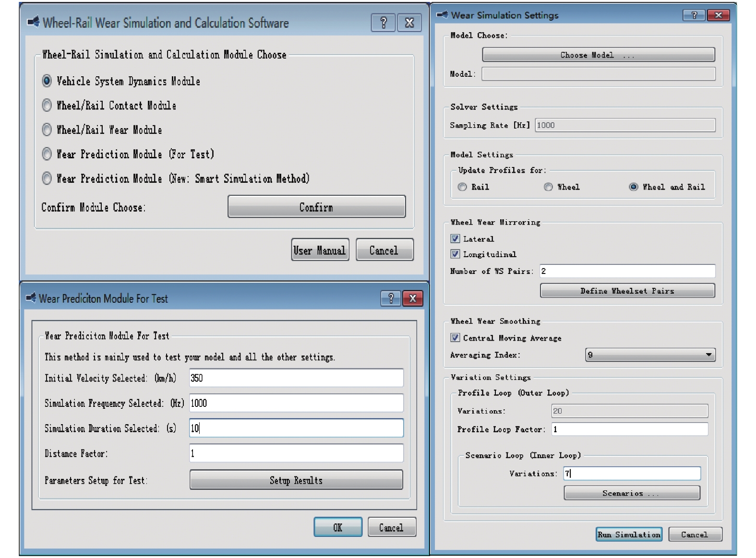The width and height of the screenshot is (756, 558).
Task: Start with Run Simulation button
Action: click(629, 534)
